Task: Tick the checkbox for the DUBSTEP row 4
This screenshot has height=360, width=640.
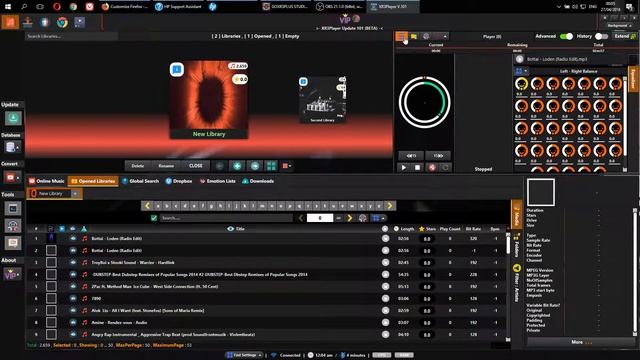Action: coord(51,274)
